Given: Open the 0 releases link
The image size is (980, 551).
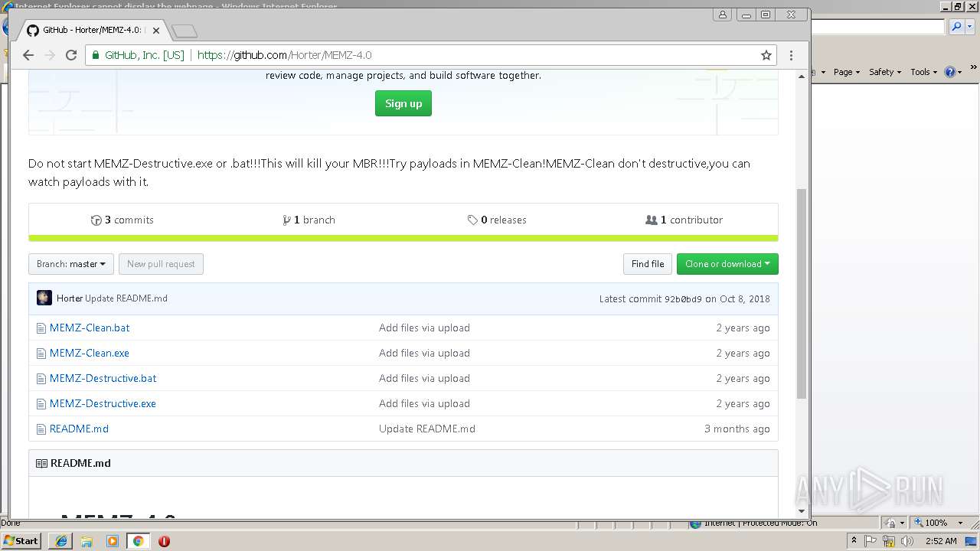Looking at the screenshot, I should (x=497, y=220).
